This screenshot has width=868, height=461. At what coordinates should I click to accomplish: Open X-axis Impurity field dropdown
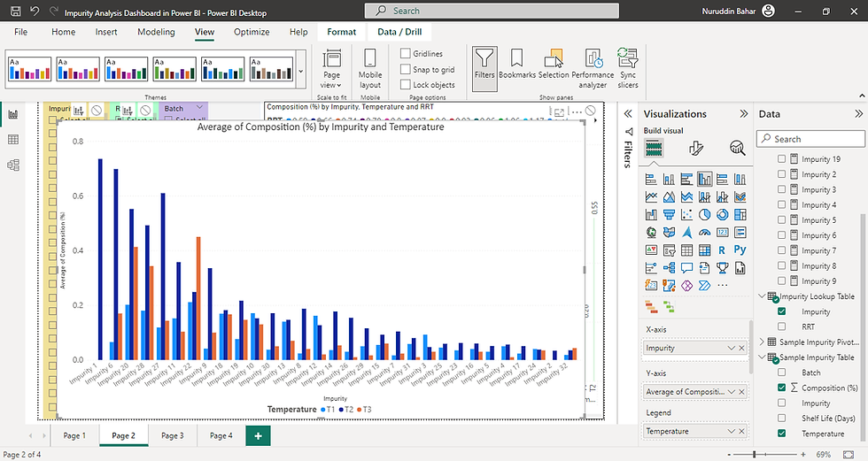pos(732,349)
